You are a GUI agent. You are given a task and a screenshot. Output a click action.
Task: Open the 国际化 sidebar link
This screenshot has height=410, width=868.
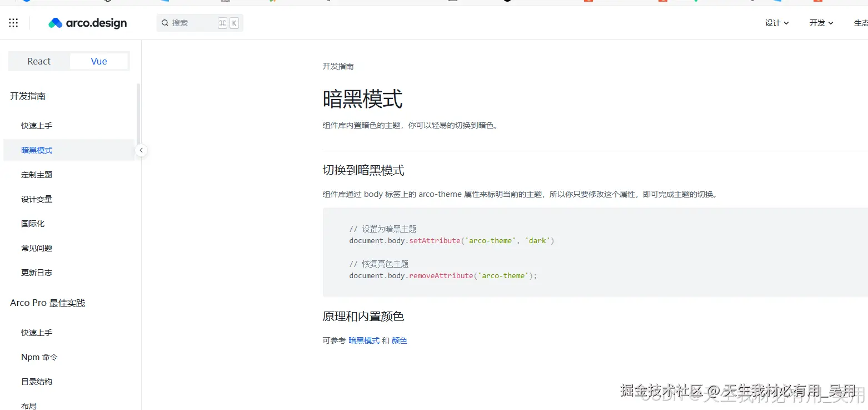[x=32, y=223]
